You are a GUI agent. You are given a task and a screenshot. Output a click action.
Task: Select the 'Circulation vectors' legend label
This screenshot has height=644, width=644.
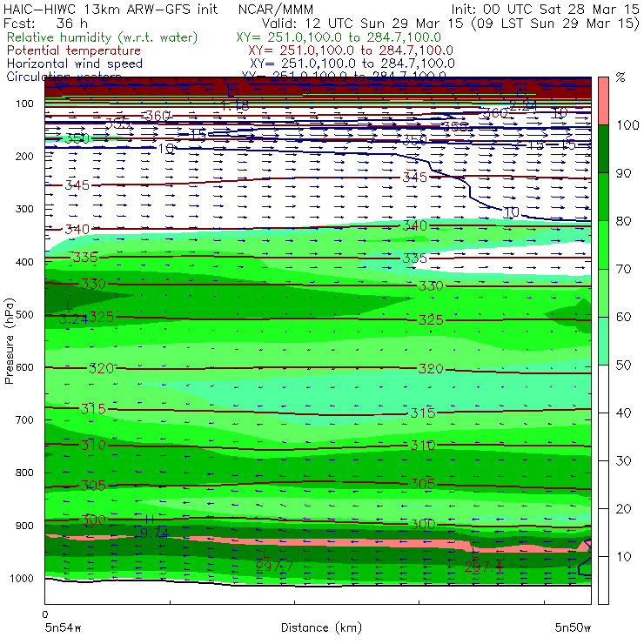(64, 75)
